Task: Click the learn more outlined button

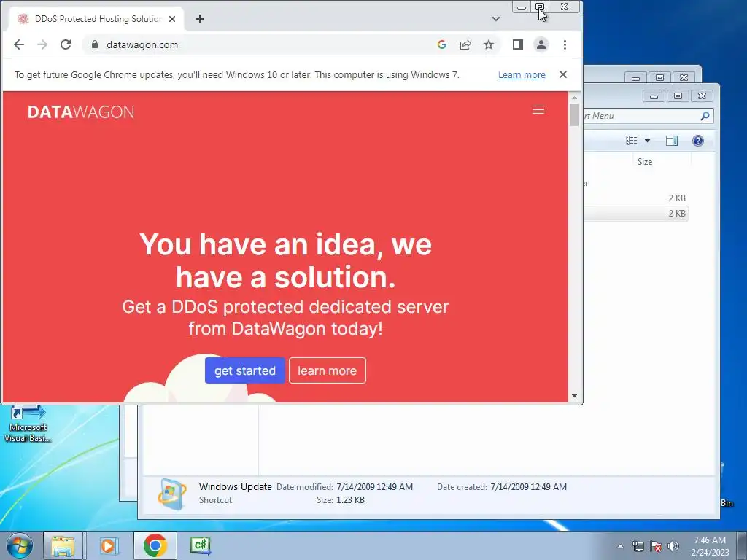Action: tap(328, 370)
